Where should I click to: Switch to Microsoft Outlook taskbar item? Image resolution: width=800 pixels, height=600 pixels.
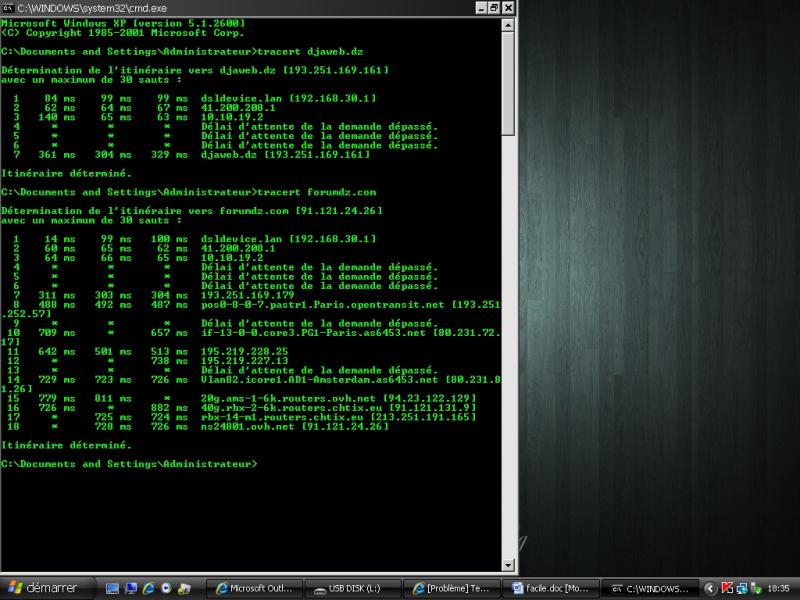tap(254, 588)
